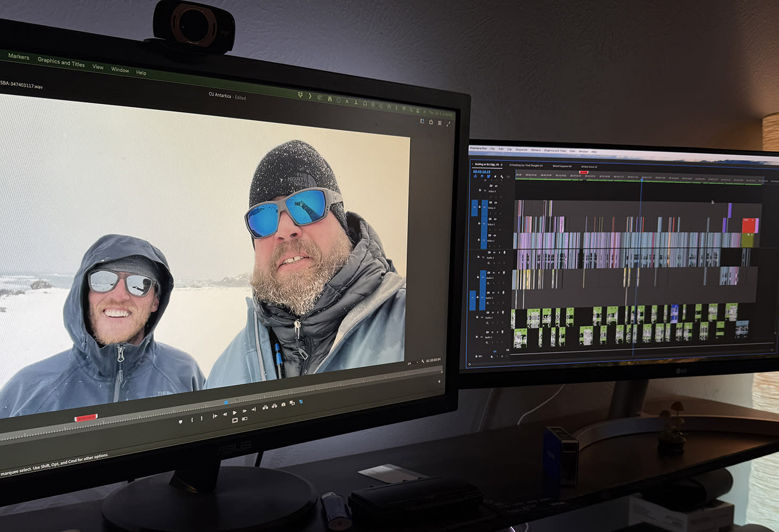779x532 pixels.
Task: Open the Window menu on the left monitor
Action: click(x=120, y=70)
